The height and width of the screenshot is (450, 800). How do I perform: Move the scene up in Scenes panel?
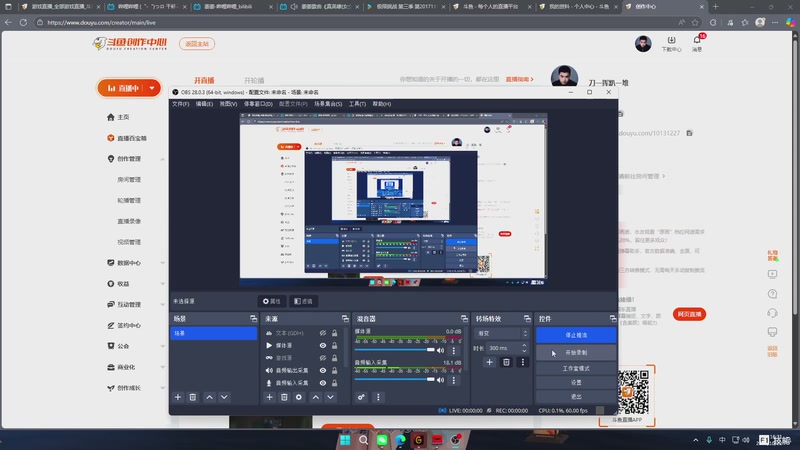[x=210, y=397]
